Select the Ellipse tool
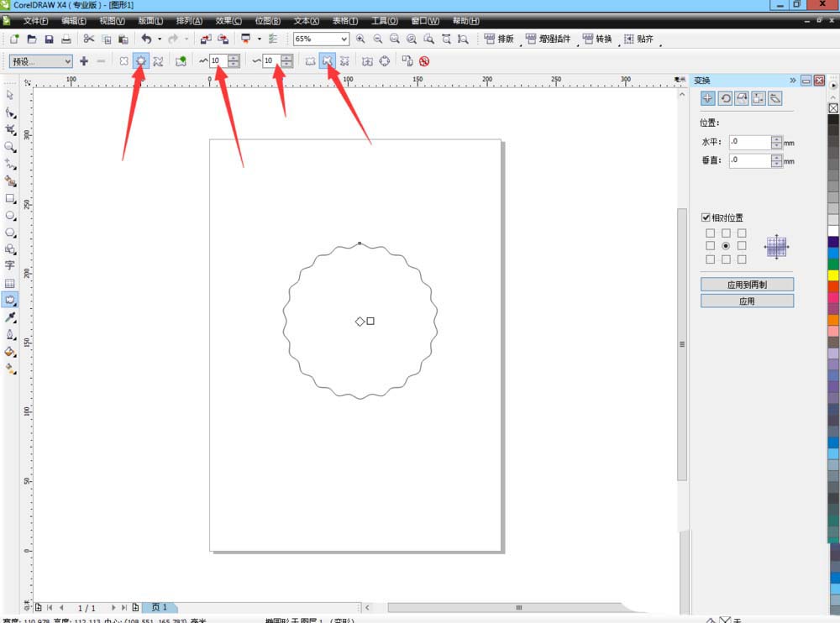Screen dimensions: 840x623 [10, 215]
